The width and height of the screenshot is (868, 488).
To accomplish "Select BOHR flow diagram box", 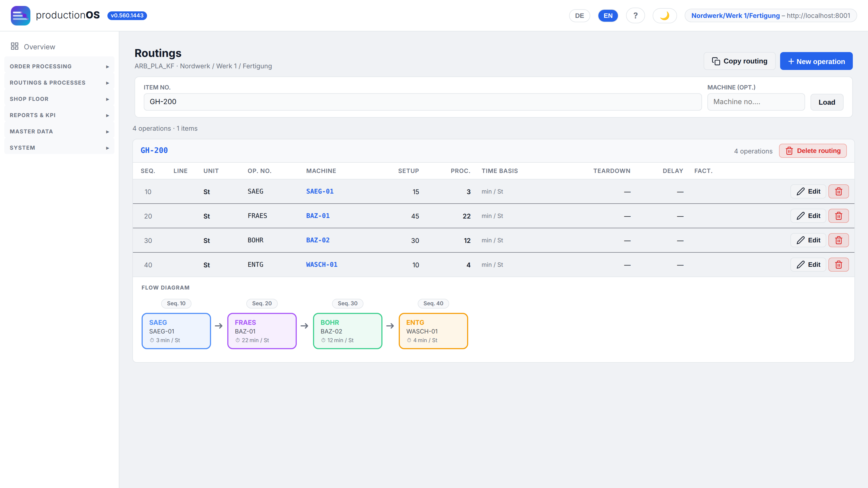I will 347,331.
